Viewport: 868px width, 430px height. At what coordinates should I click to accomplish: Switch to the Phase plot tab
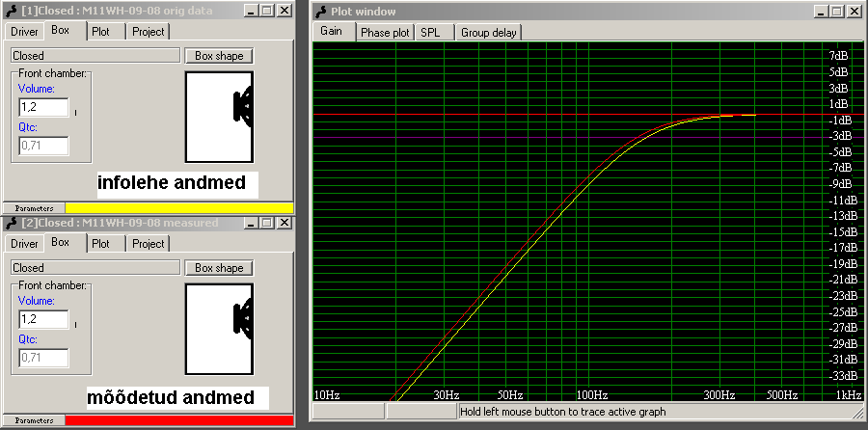pos(385,32)
